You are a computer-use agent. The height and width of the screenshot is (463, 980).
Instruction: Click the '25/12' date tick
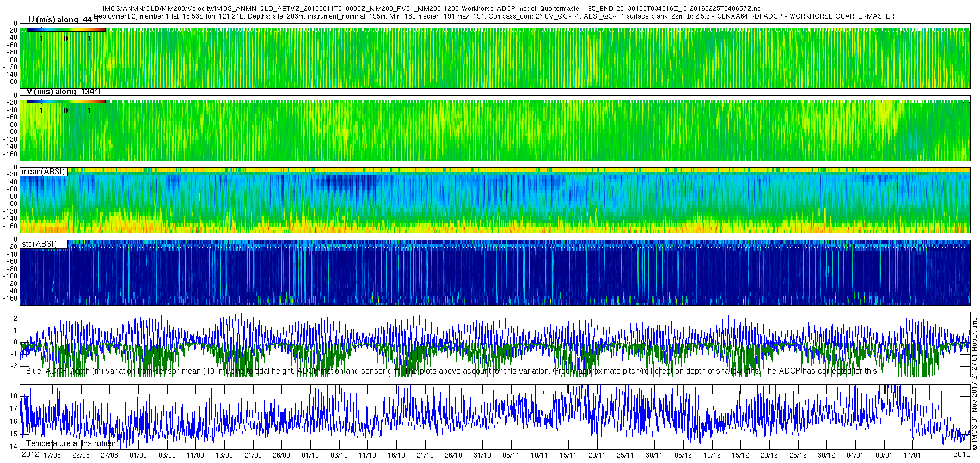pyautogui.click(x=798, y=455)
